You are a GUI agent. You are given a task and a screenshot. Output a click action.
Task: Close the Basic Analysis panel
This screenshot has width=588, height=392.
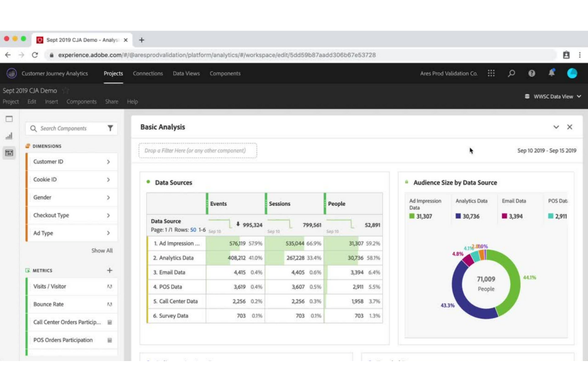click(x=570, y=127)
